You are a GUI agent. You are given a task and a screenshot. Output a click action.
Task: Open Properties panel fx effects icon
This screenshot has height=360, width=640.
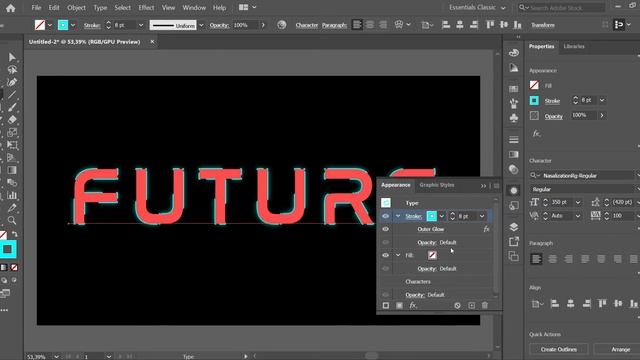(x=536, y=133)
